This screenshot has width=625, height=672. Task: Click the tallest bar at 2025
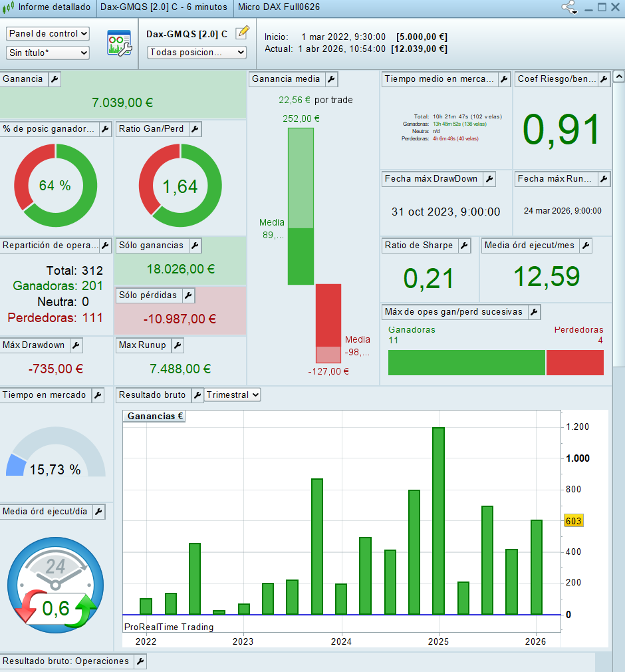[438, 519]
